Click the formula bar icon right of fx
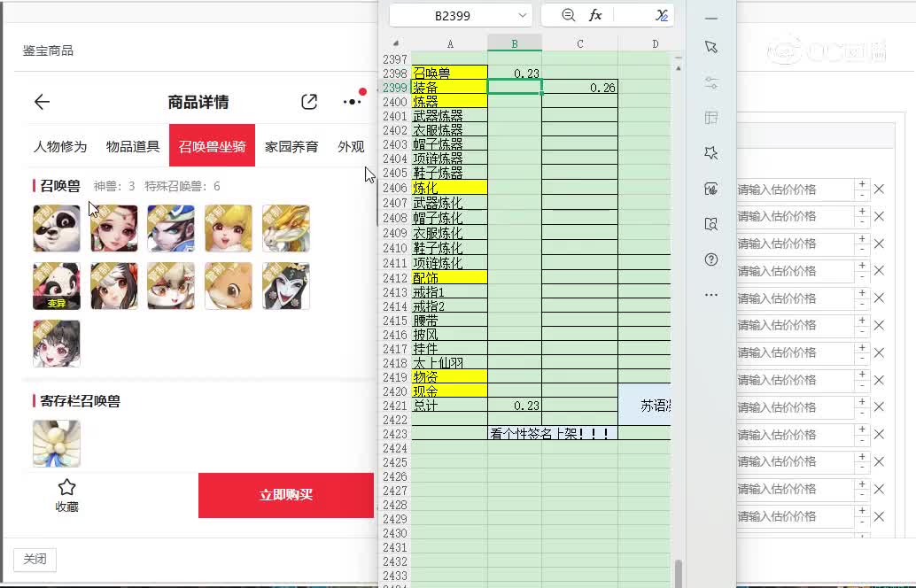 pyautogui.click(x=661, y=15)
